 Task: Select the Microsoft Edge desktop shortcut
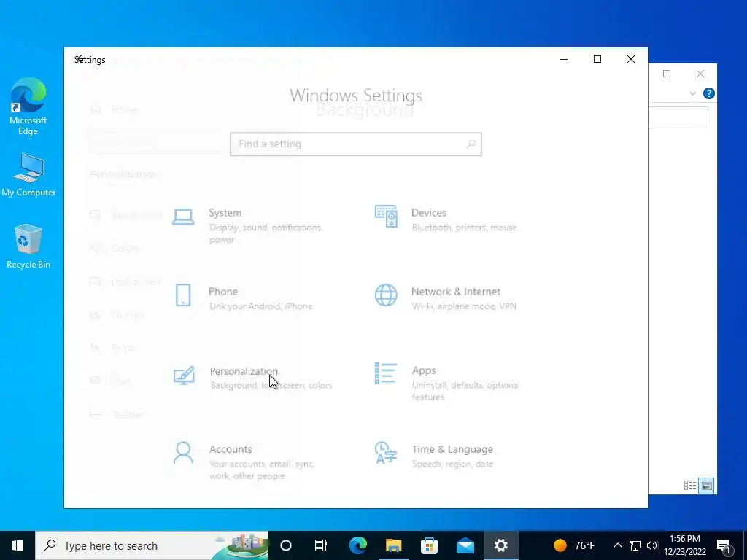tap(28, 106)
